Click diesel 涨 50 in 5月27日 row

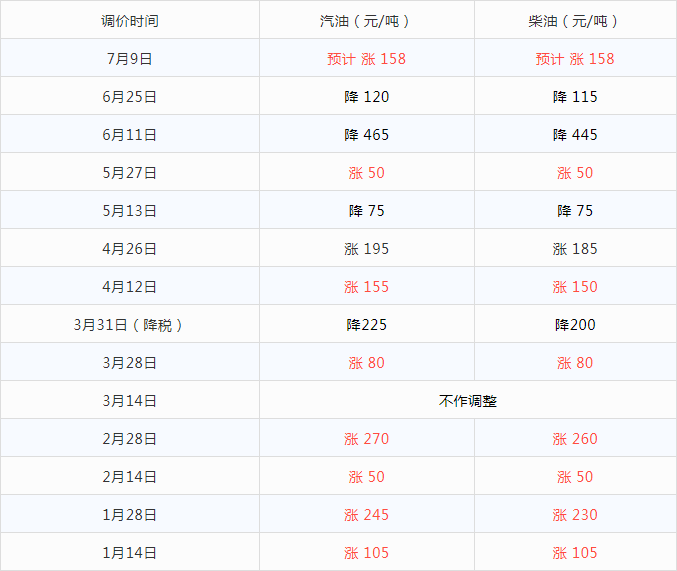pos(575,173)
